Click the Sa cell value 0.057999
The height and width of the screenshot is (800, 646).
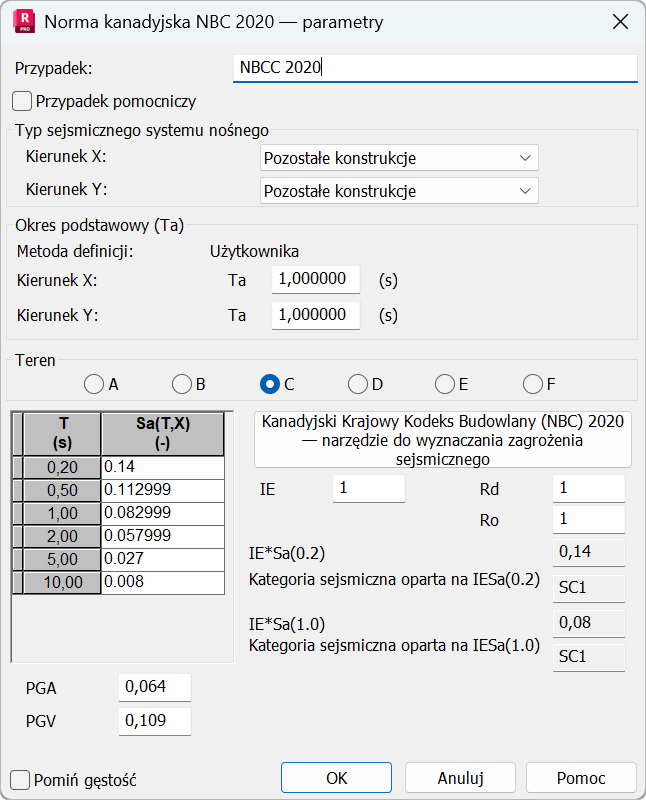coord(163,536)
